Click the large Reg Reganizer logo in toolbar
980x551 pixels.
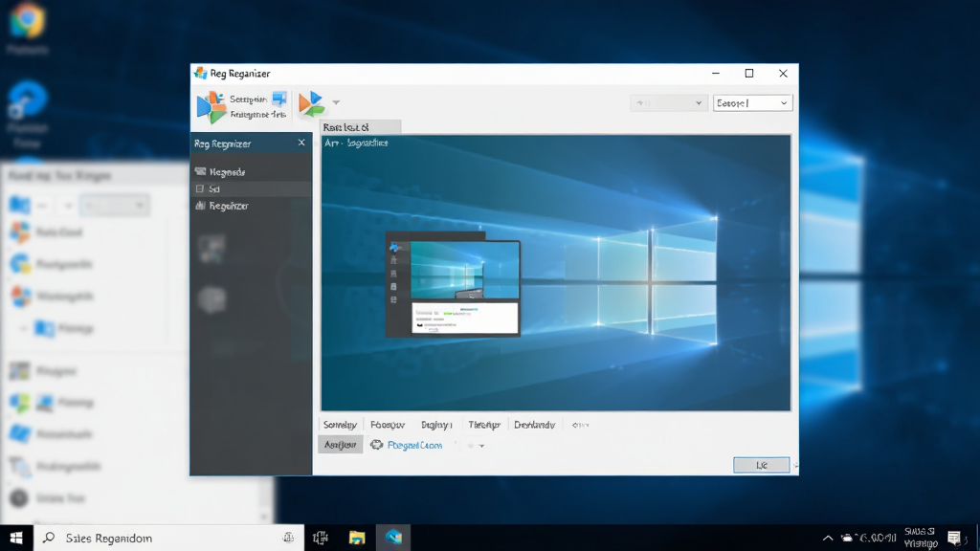(212, 107)
